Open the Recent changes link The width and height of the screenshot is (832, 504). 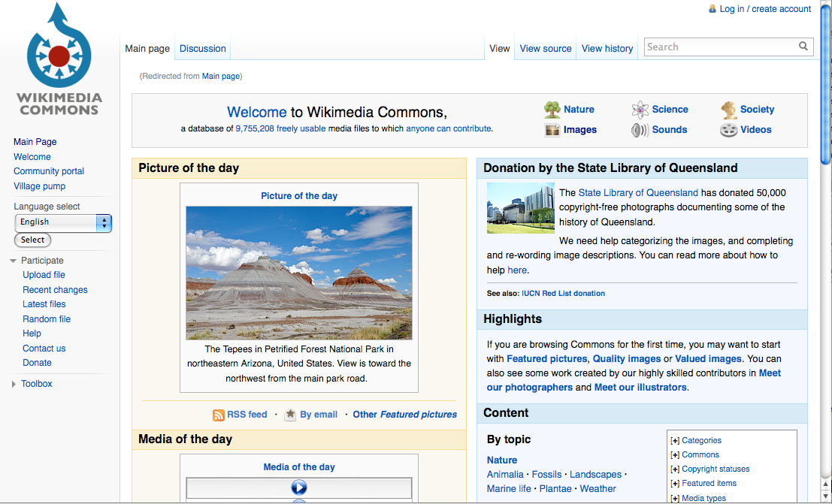coord(55,290)
